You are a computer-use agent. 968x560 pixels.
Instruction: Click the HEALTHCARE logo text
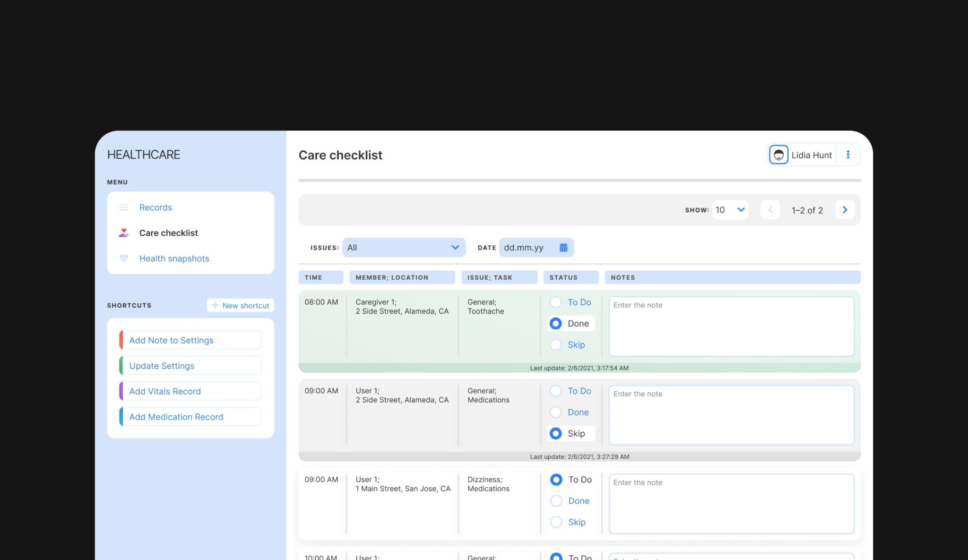click(x=144, y=155)
